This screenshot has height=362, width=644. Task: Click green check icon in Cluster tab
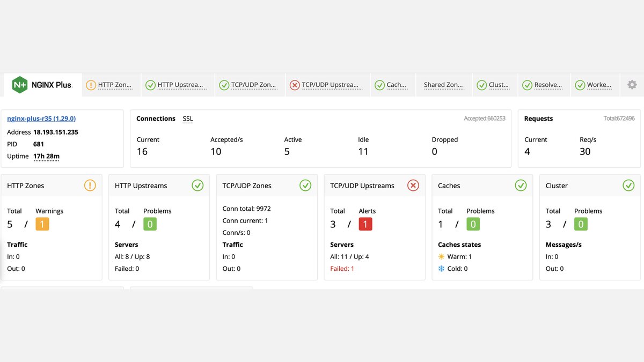pos(482,85)
